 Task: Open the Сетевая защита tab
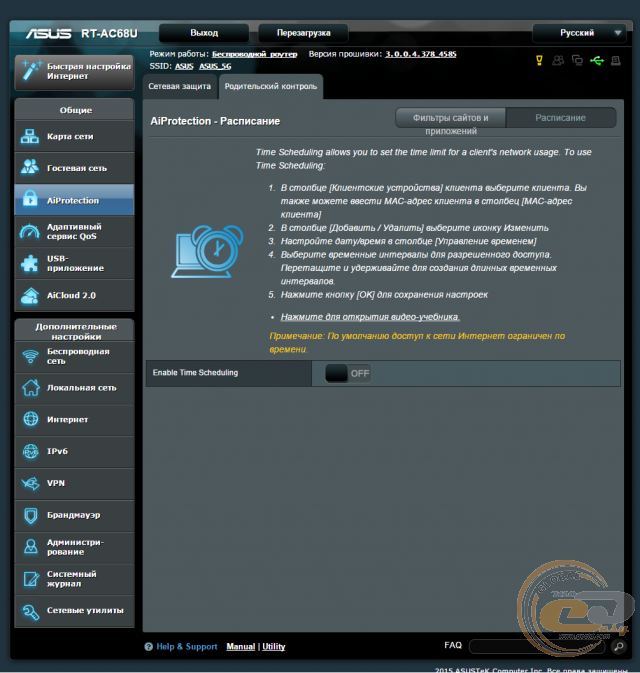179,86
